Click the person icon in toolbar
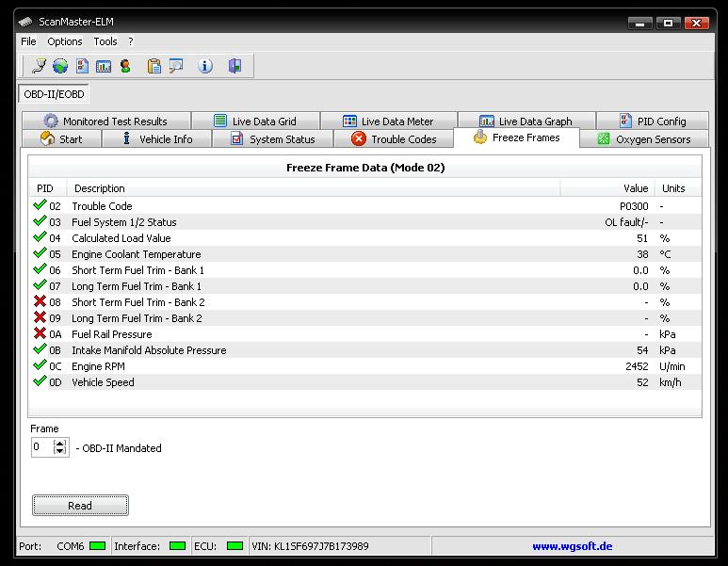 [125, 66]
